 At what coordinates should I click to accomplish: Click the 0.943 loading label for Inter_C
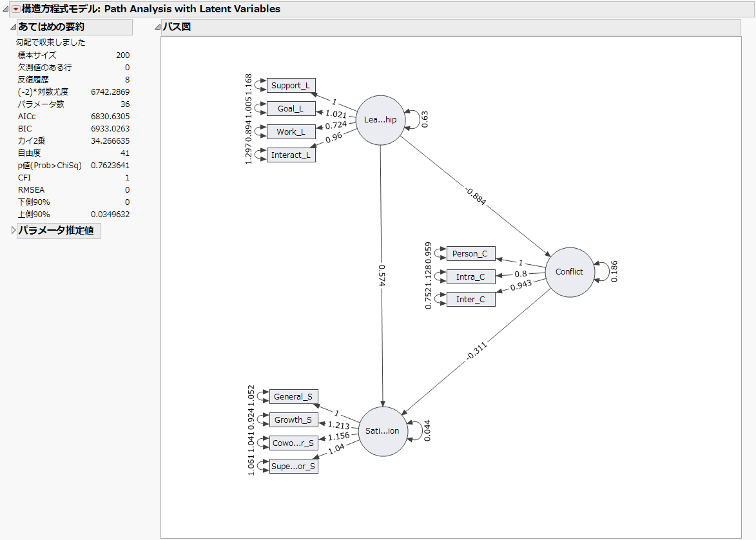click(x=521, y=285)
